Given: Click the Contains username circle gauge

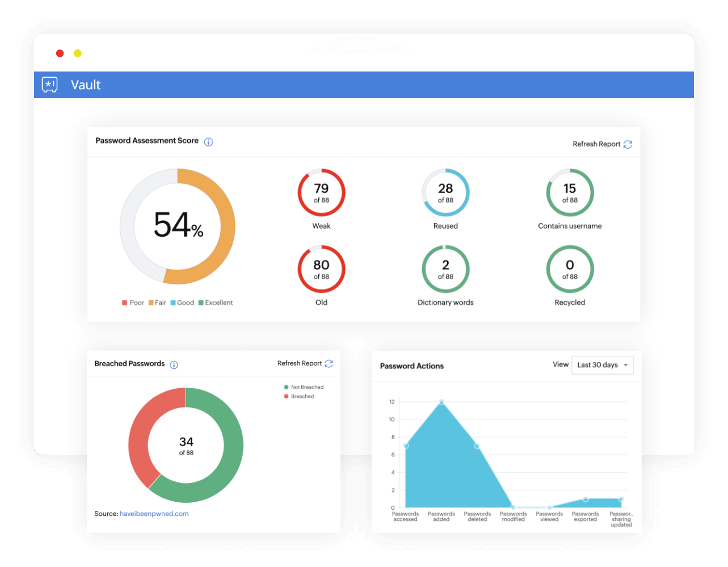Looking at the screenshot, I should click(x=570, y=192).
